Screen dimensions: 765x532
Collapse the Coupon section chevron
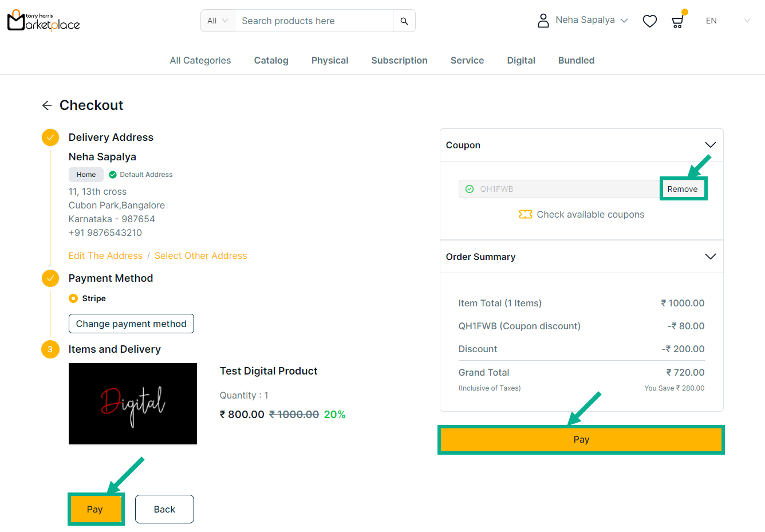coord(710,145)
